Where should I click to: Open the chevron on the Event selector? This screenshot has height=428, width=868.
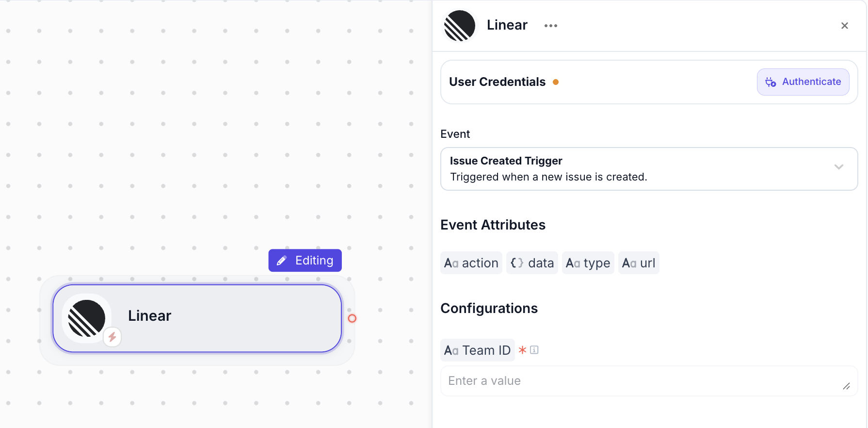(839, 167)
